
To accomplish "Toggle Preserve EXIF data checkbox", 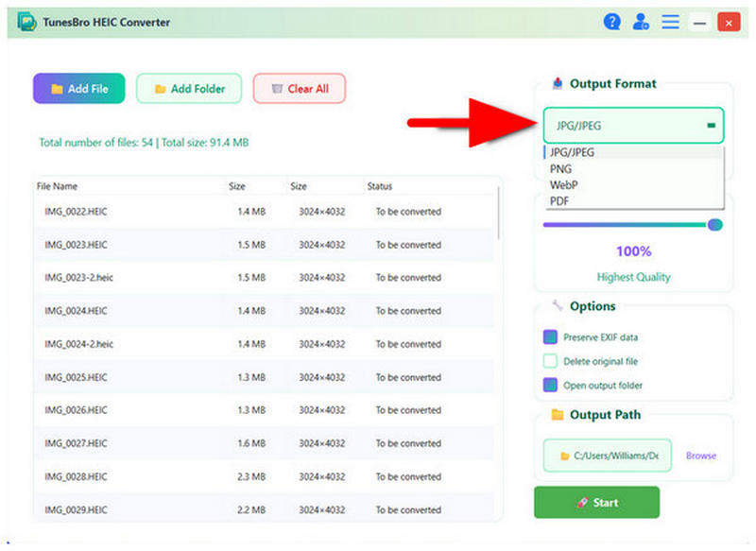I will [550, 337].
